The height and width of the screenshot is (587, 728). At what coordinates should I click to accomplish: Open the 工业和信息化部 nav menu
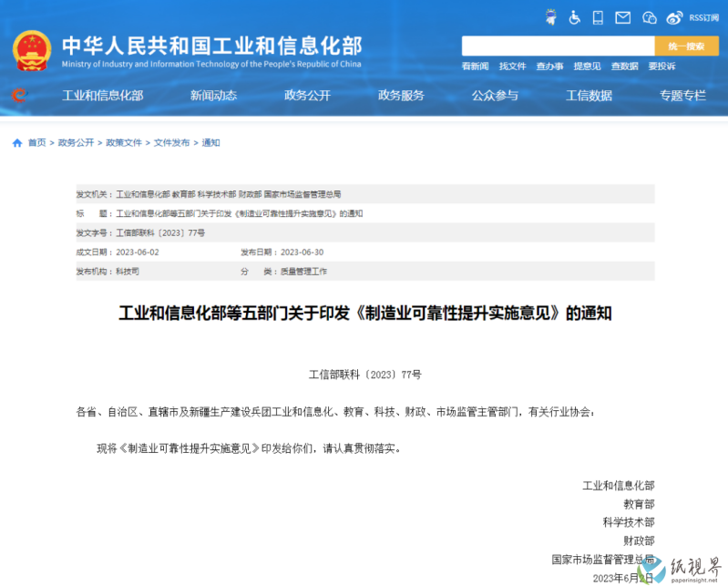coord(103,95)
